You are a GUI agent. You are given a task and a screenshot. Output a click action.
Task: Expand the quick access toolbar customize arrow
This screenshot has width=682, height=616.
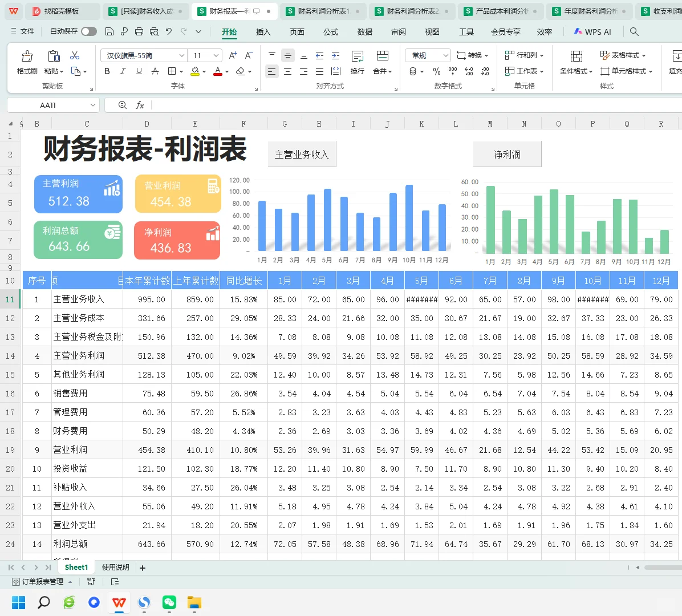(x=198, y=31)
